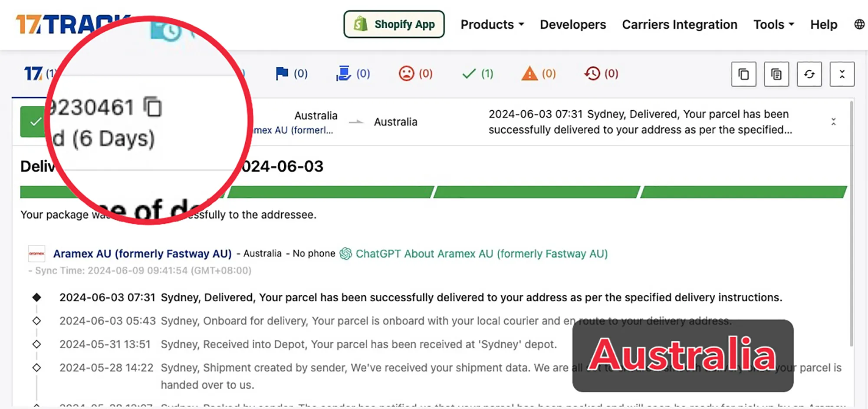Click the globe language icon
This screenshot has width=868, height=409.
point(860,24)
